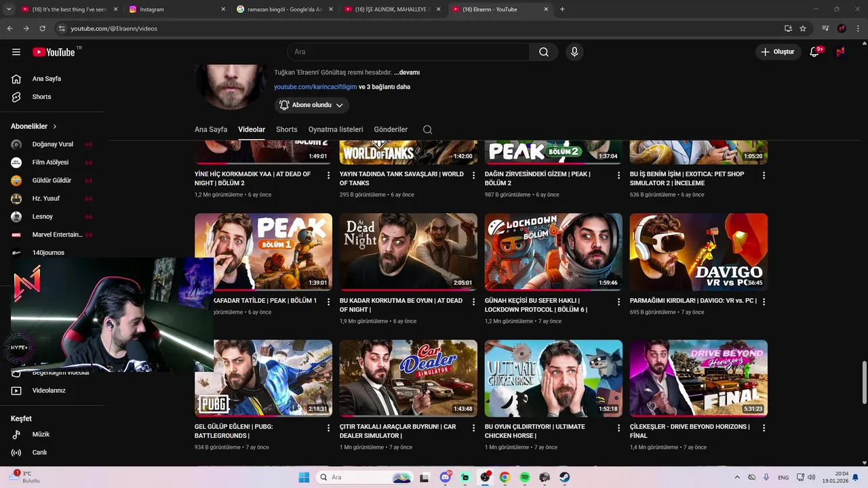Viewport: 868px width, 488px height.
Task: Go back in browser history
Action: point(9,28)
